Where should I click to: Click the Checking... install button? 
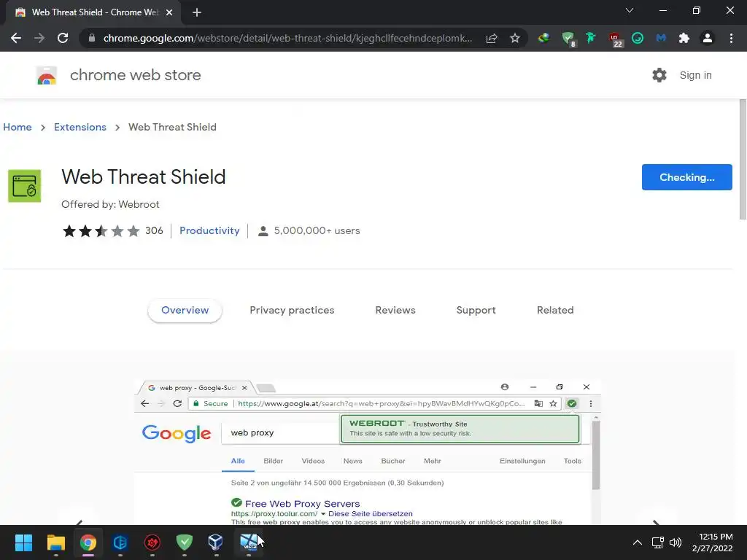click(x=686, y=177)
